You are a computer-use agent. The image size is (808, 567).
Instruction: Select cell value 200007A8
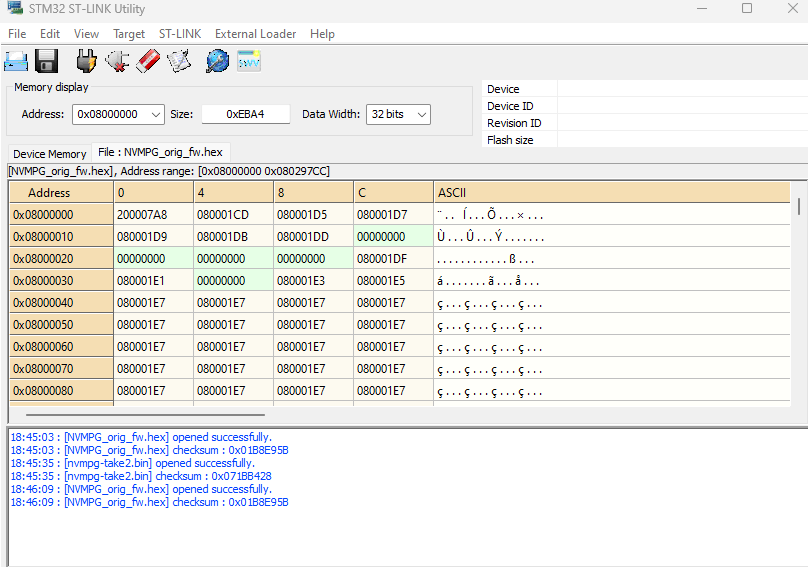coord(154,215)
